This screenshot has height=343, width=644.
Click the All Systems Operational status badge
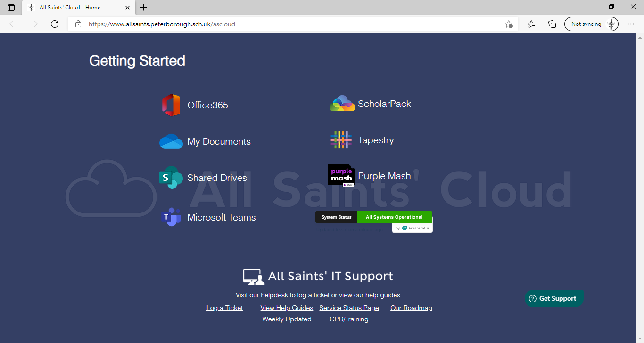[395, 217]
